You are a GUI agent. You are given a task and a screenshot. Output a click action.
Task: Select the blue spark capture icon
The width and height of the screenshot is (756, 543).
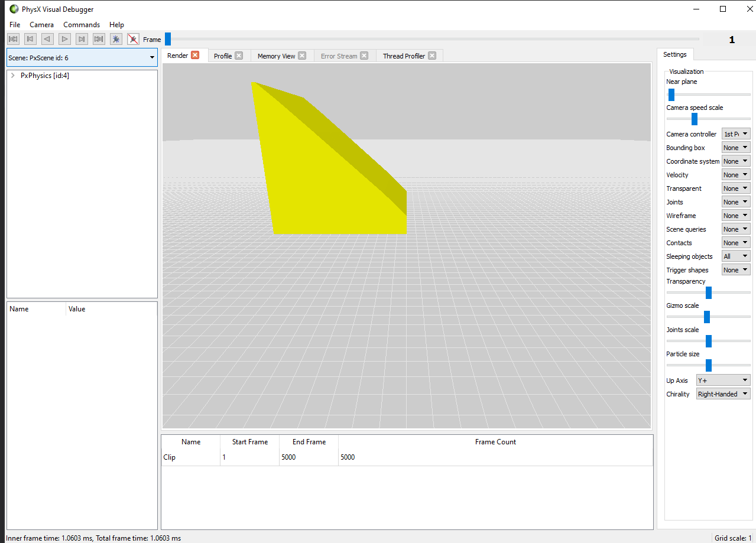116,39
